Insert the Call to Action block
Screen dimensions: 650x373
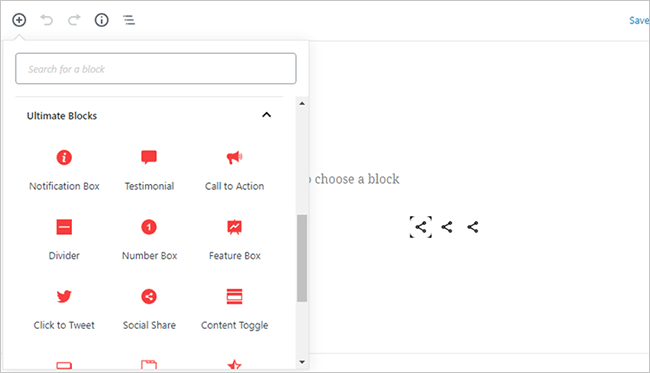(235, 170)
